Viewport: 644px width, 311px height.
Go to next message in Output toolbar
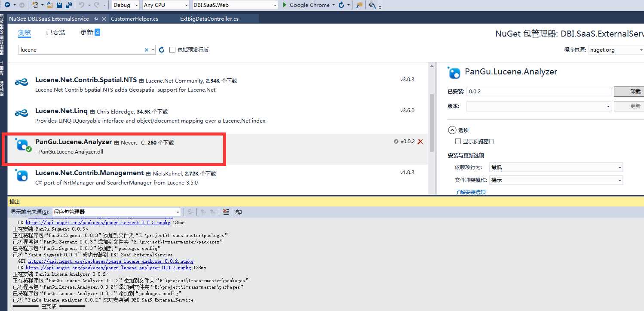(x=213, y=212)
